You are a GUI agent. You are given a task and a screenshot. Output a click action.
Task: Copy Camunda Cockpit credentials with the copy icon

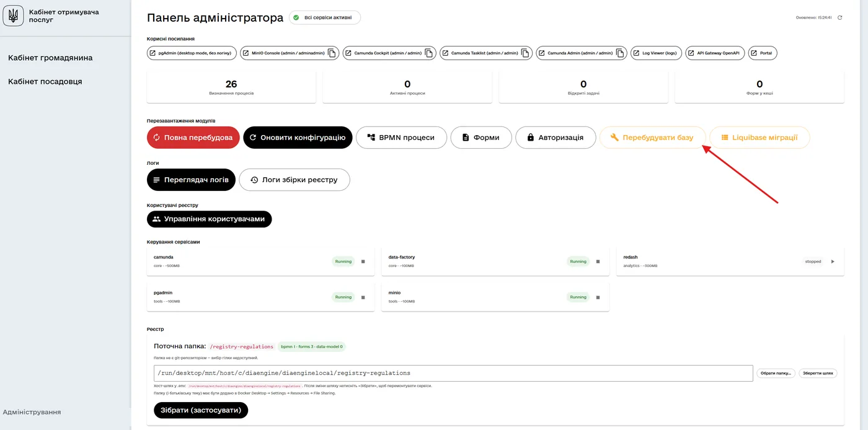coord(429,53)
